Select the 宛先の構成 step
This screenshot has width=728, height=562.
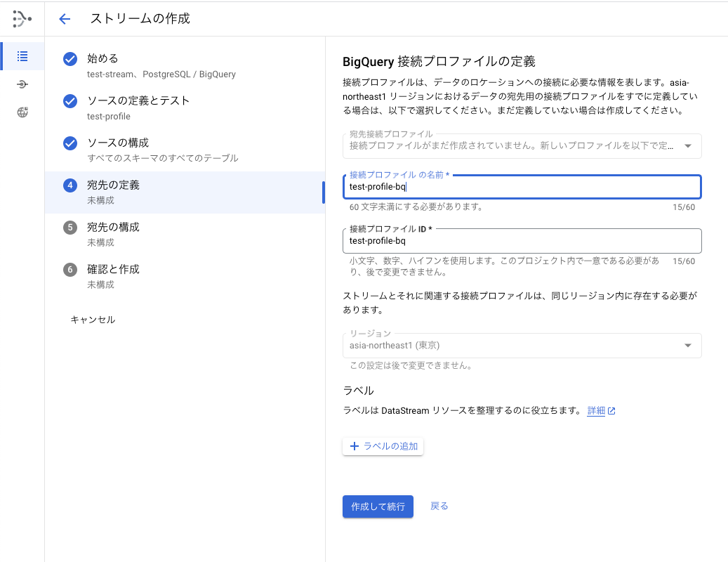pos(185,235)
